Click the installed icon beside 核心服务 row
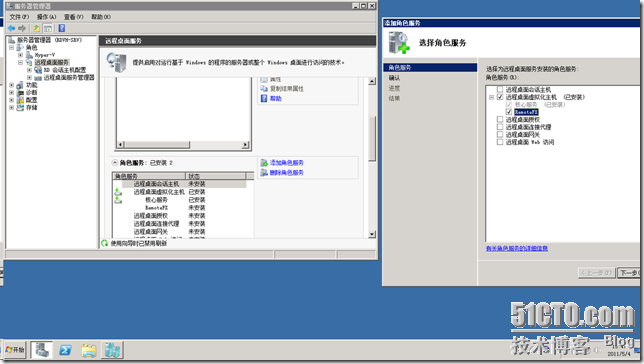 118,200
